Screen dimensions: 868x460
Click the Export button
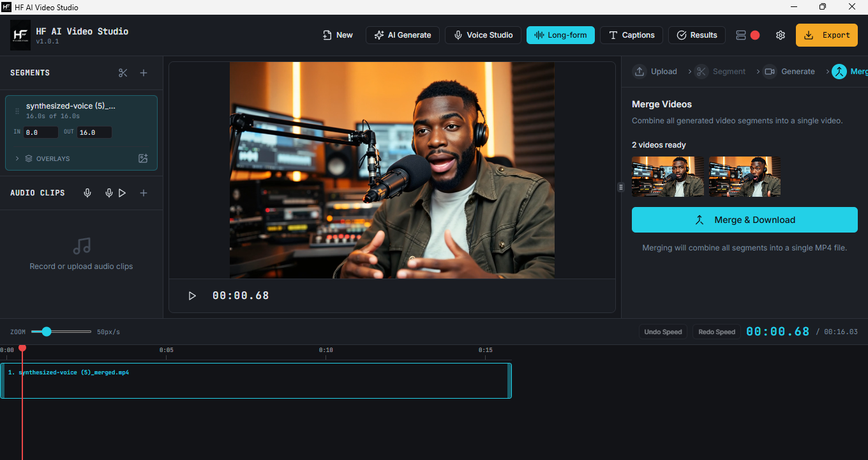[827, 35]
